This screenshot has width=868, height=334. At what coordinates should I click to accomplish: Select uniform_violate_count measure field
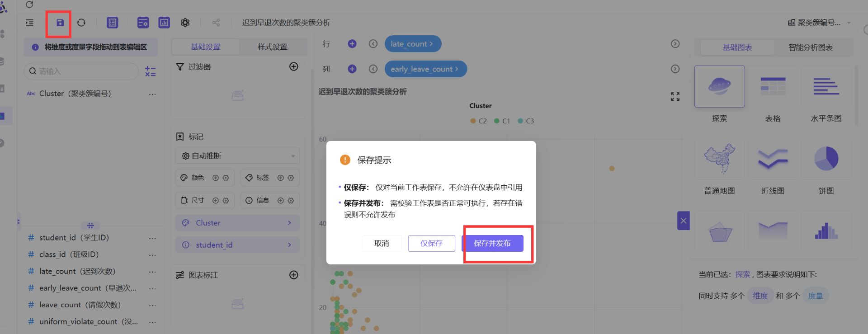click(x=89, y=322)
